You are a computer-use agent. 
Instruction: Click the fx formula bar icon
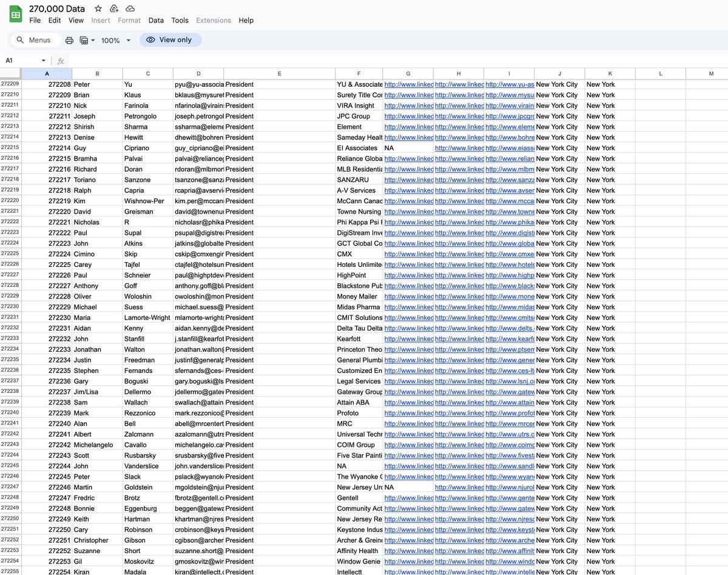point(61,61)
